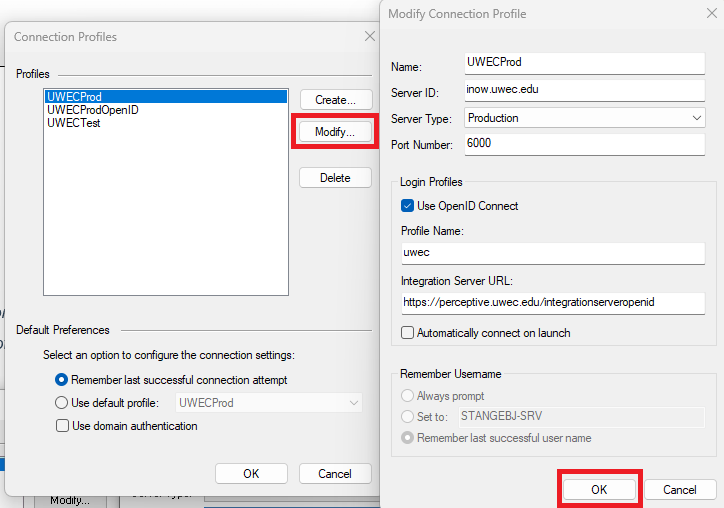The width and height of the screenshot is (724, 508).
Task: Enable Use domain authentication checkbox
Action: [127, 426]
